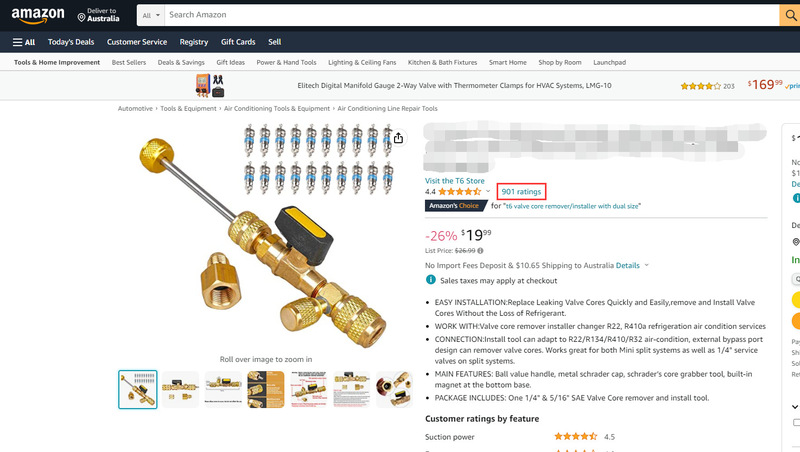
Task: Click the share icon on product image
Action: click(398, 138)
